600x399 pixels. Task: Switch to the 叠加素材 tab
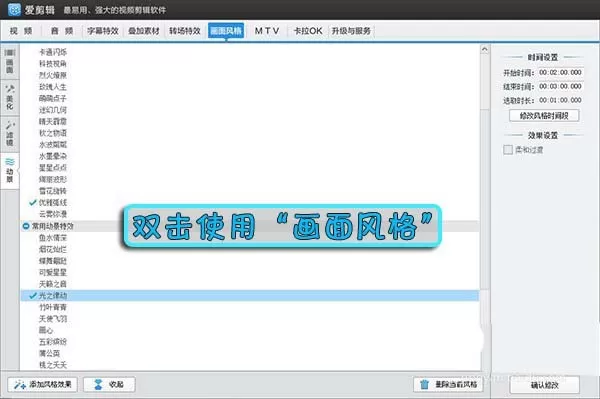(x=144, y=31)
